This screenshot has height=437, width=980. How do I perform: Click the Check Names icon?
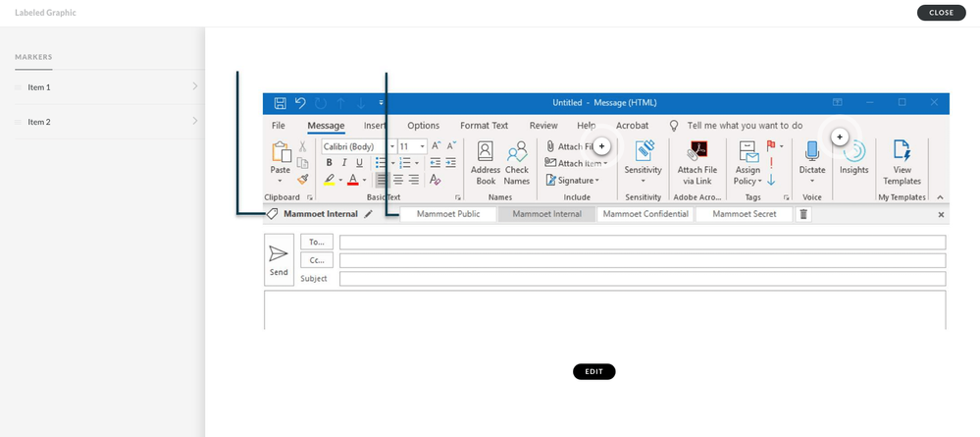click(517, 153)
